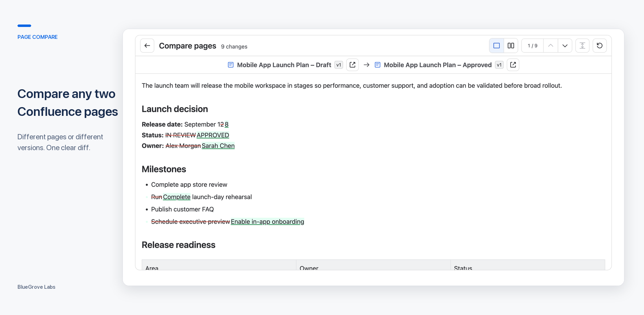Click the inserted 'Complete' milestone word
Screen dimensions: 644x315
[177, 197]
